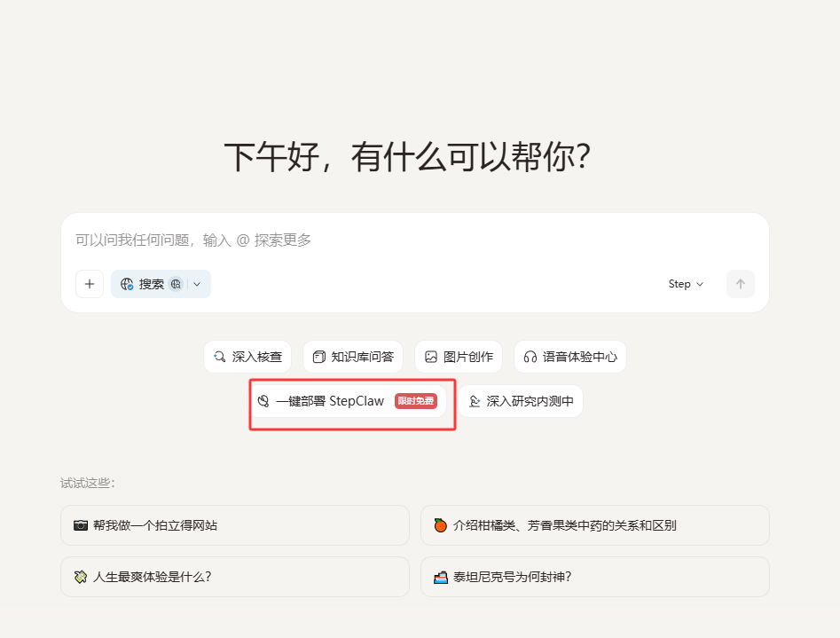Open 知识库问答 via its notebook icon
Screen dimensions: 840x638
tap(318, 356)
